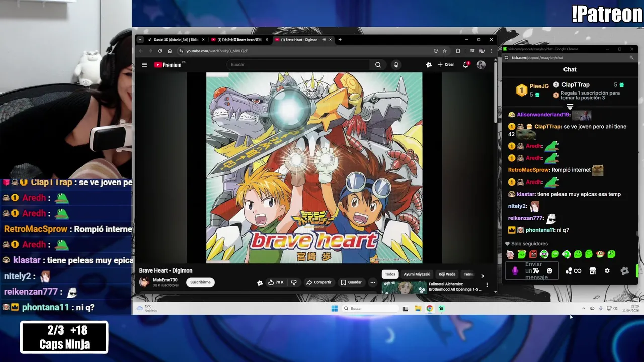
Task: Switch to the second brave heart tab
Action: [239, 40]
